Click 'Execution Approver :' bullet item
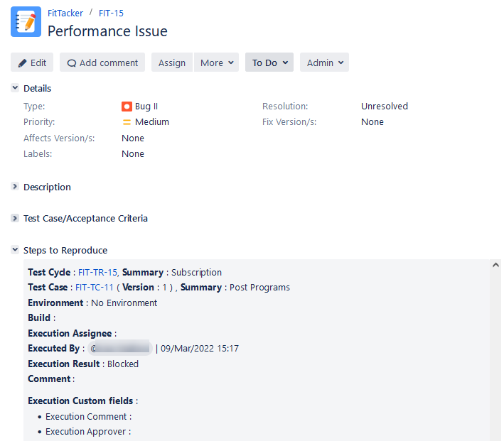Image resolution: width=504 pixels, height=441 pixels. [x=88, y=431]
